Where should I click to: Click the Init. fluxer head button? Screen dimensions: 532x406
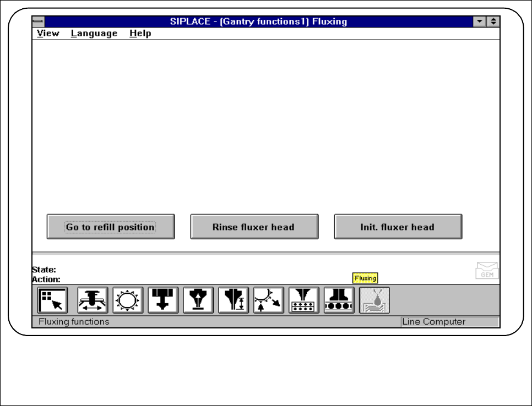398,227
